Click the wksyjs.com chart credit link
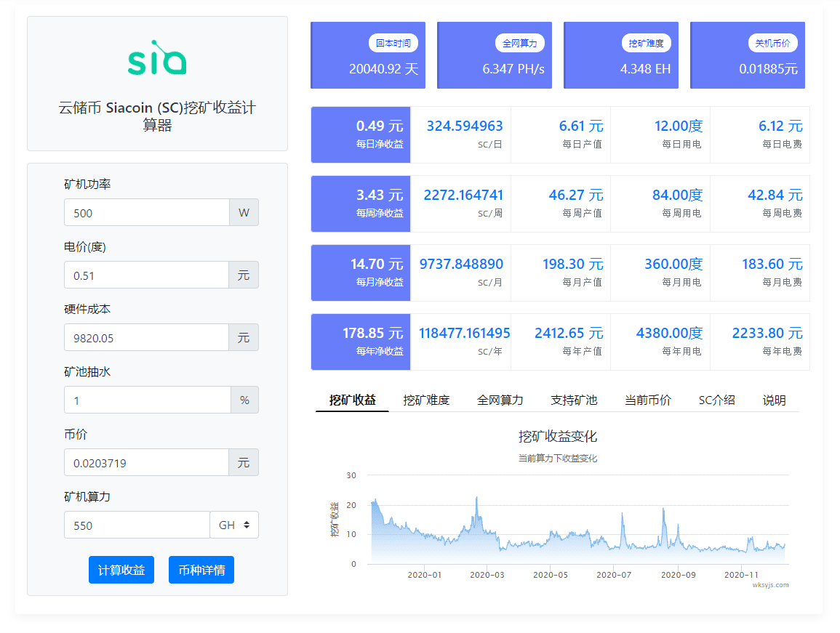Viewport: 840px width, 633px height. (770, 585)
